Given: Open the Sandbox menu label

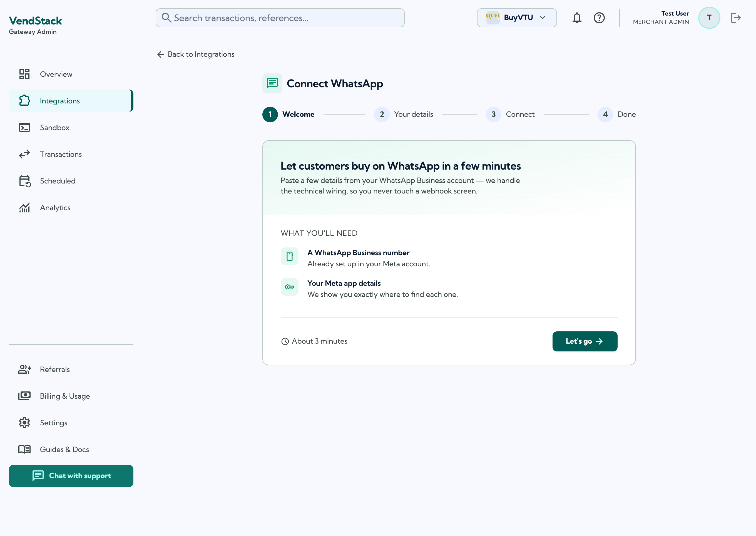Looking at the screenshot, I should (x=55, y=127).
